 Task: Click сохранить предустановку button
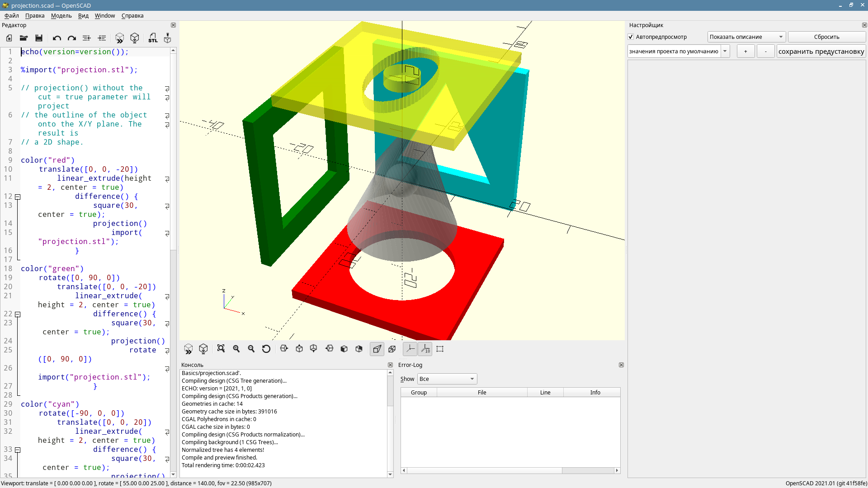821,52
